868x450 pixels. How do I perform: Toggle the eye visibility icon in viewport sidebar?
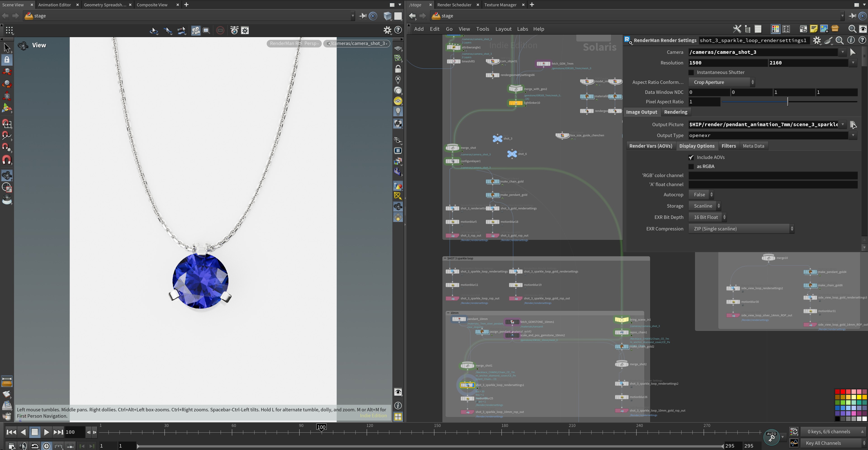click(398, 392)
